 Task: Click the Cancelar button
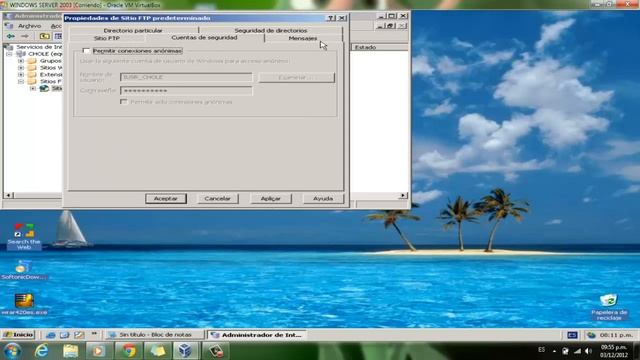coord(218,198)
